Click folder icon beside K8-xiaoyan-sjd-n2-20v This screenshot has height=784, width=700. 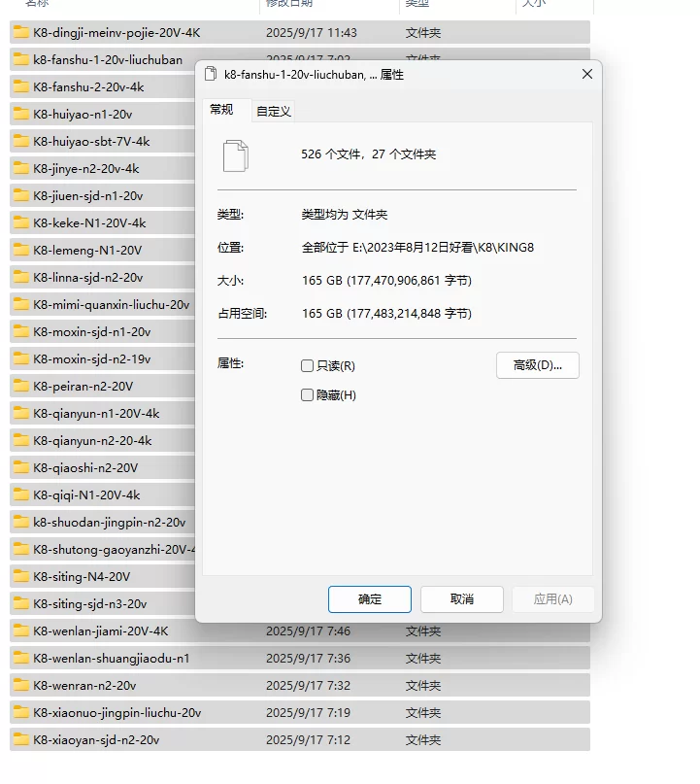(21, 740)
